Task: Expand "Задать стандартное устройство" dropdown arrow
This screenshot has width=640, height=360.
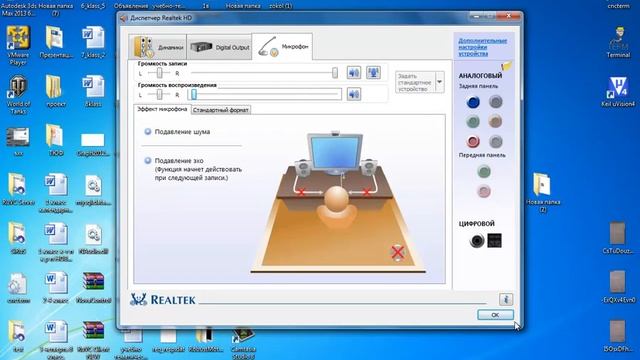Action: pyautogui.click(x=440, y=82)
